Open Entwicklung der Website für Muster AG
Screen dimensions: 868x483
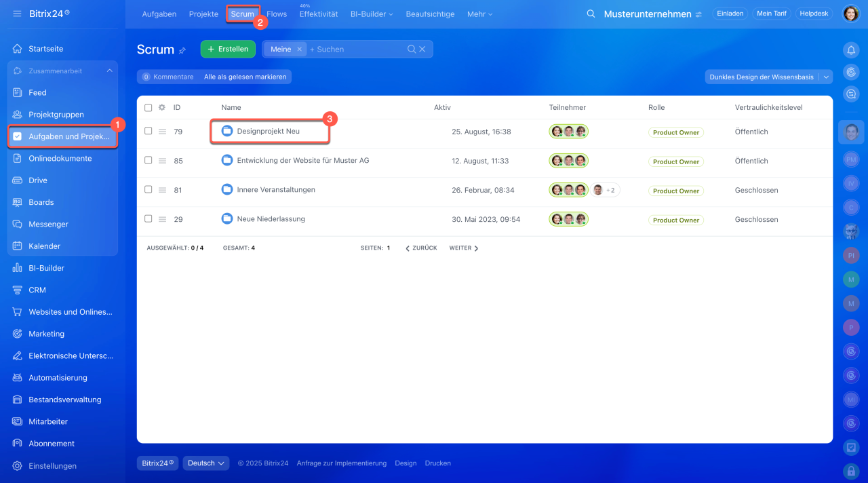(x=303, y=161)
